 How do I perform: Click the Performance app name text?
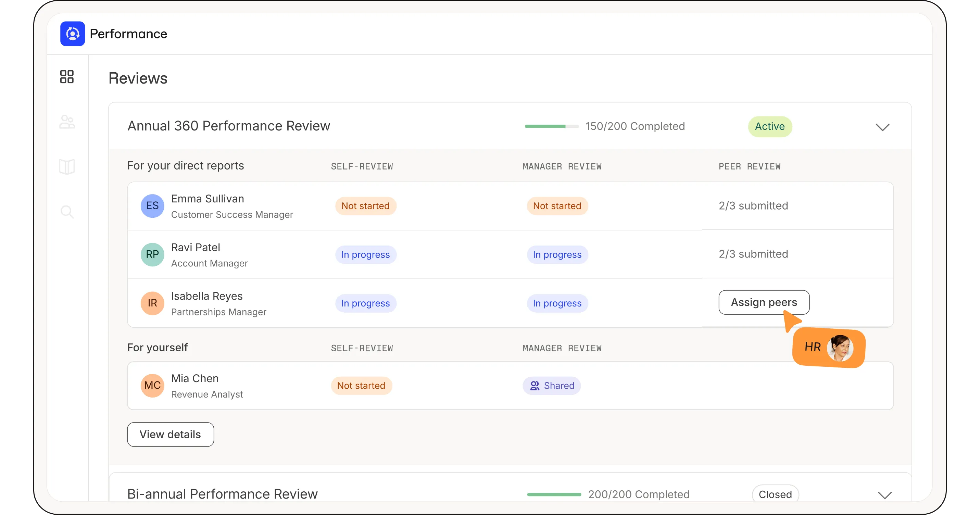128,34
